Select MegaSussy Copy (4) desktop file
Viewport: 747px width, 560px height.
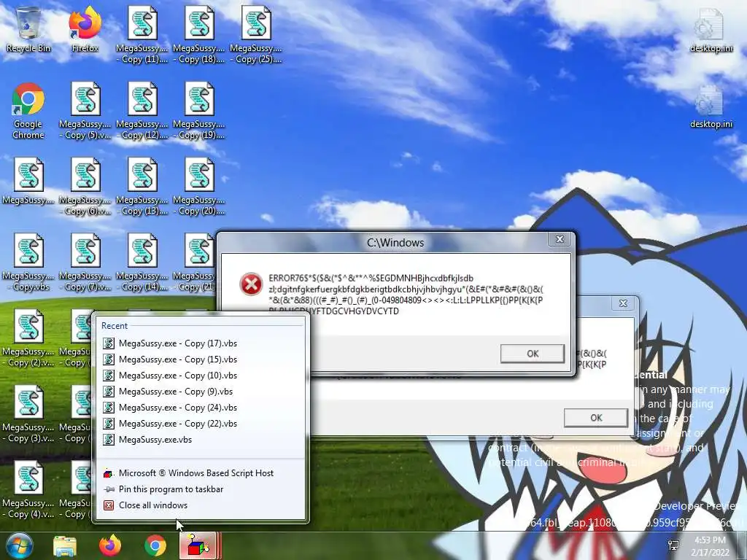(x=28, y=489)
